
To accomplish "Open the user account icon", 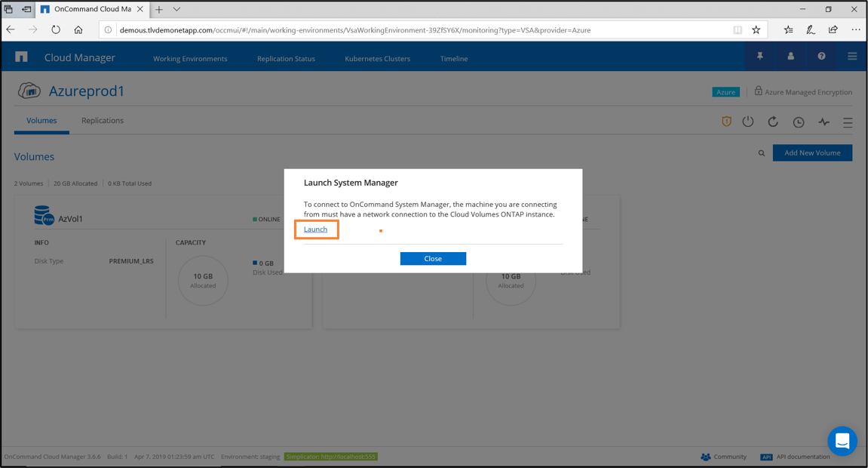I will tap(790, 57).
